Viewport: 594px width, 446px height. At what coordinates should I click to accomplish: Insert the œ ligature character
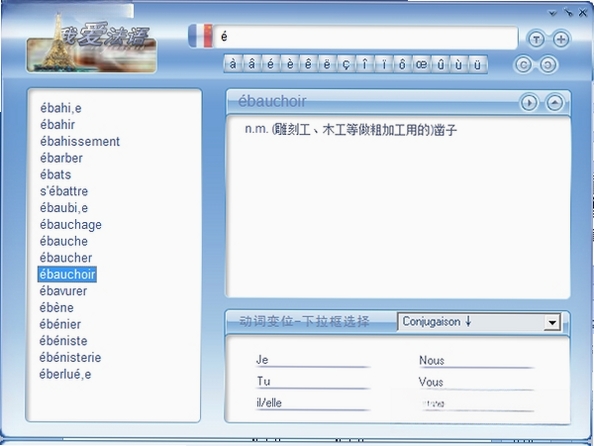(x=421, y=64)
